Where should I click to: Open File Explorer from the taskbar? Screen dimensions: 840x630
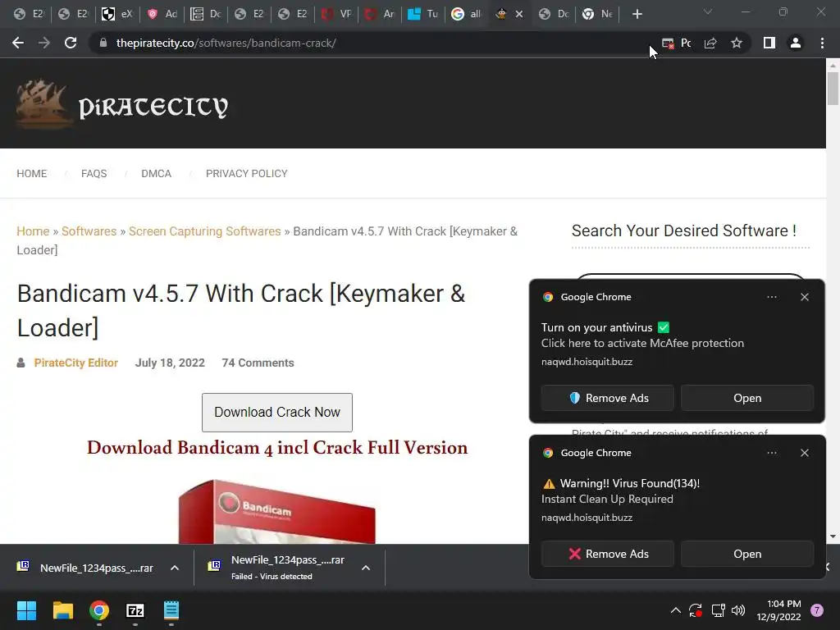(62, 610)
